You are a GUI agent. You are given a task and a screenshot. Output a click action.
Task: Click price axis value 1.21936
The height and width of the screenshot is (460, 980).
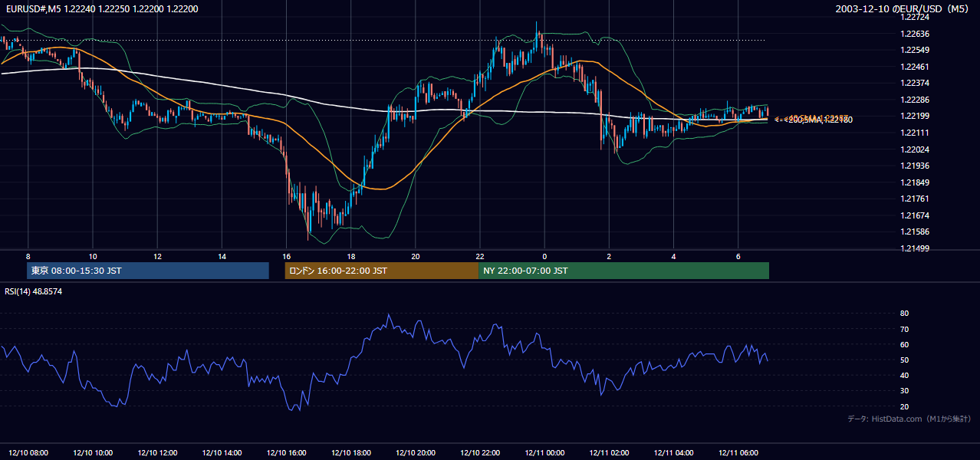point(916,166)
